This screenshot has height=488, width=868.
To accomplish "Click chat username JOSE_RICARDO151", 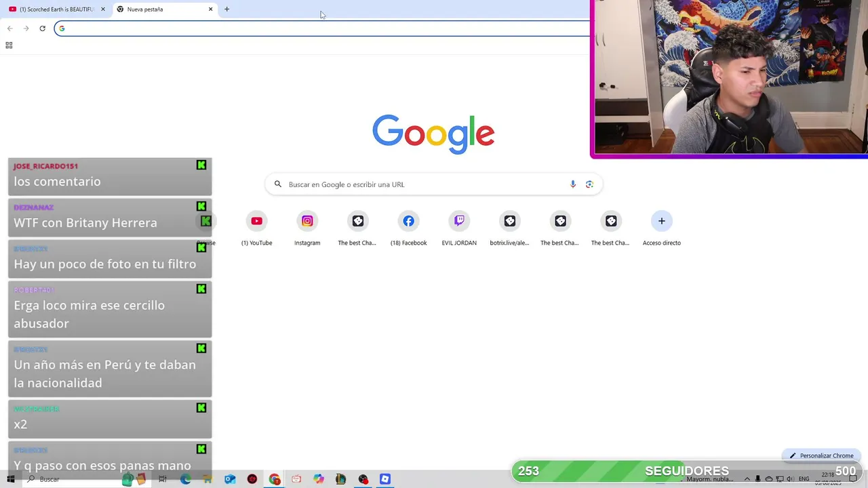I will click(45, 166).
